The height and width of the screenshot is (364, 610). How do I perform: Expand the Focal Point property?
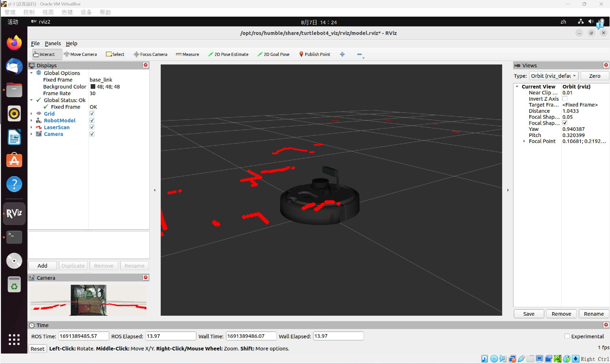pyautogui.click(x=524, y=141)
